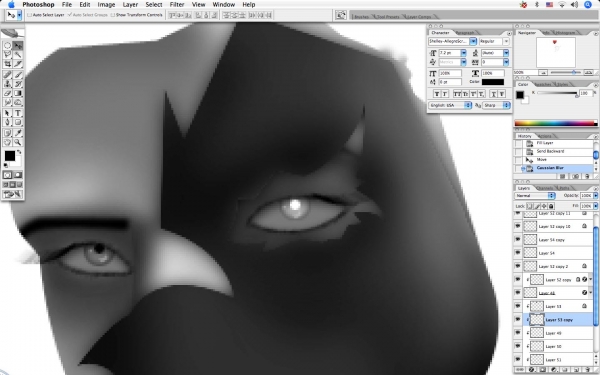600x375 pixels.
Task: Choose the Gradient tool
Action: click(x=18, y=93)
